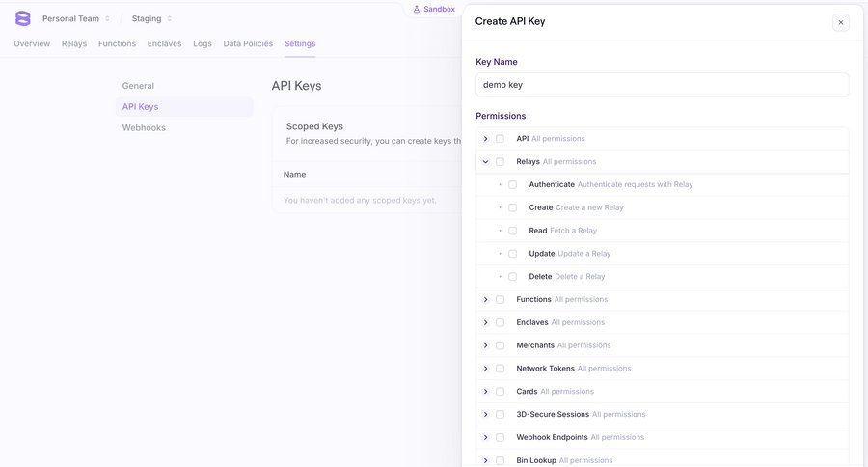Expand the API permissions group
This screenshot has height=467, width=868.
coord(485,139)
